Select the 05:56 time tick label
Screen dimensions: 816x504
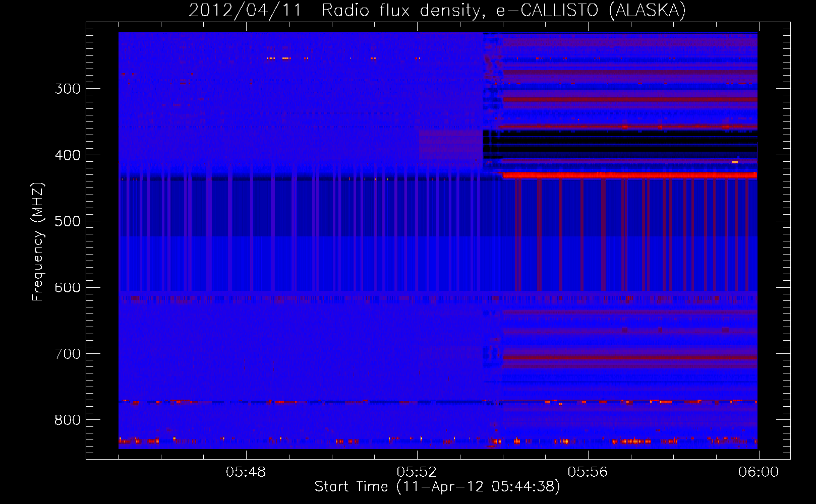pyautogui.click(x=588, y=472)
